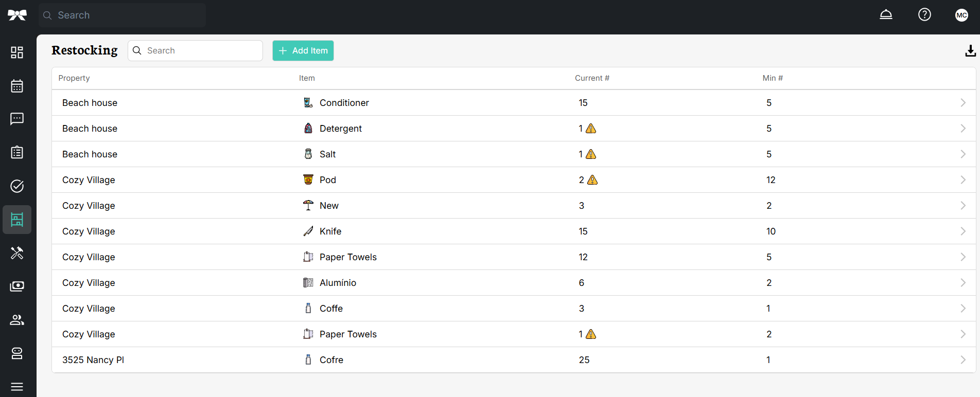Sort by the Current # column header

tap(592, 78)
